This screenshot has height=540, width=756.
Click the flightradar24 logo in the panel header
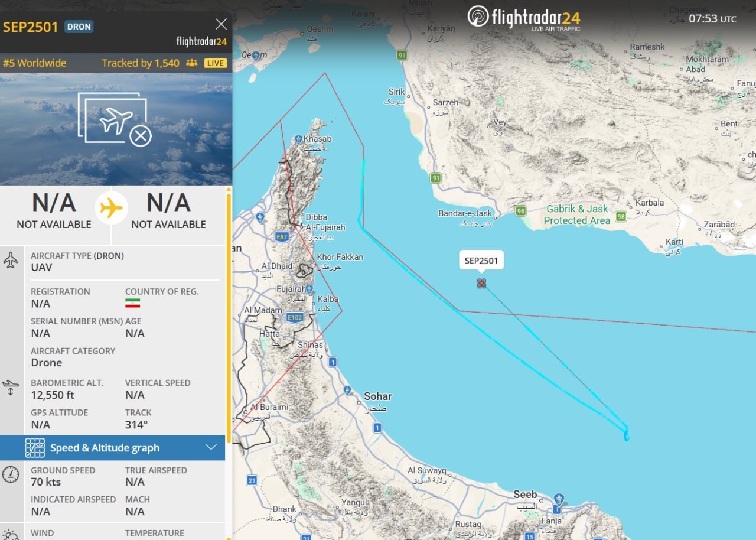(x=201, y=41)
